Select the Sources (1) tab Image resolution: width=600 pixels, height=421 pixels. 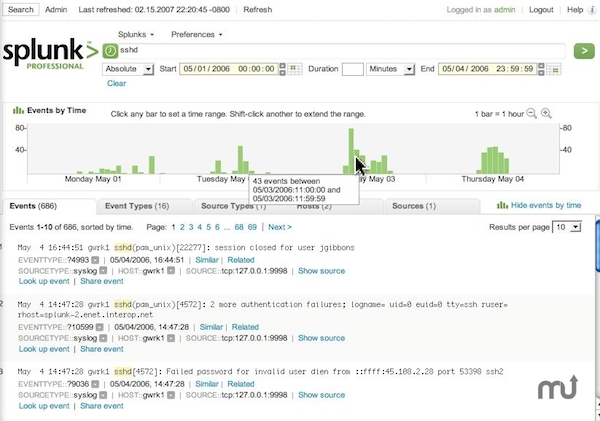click(432, 206)
